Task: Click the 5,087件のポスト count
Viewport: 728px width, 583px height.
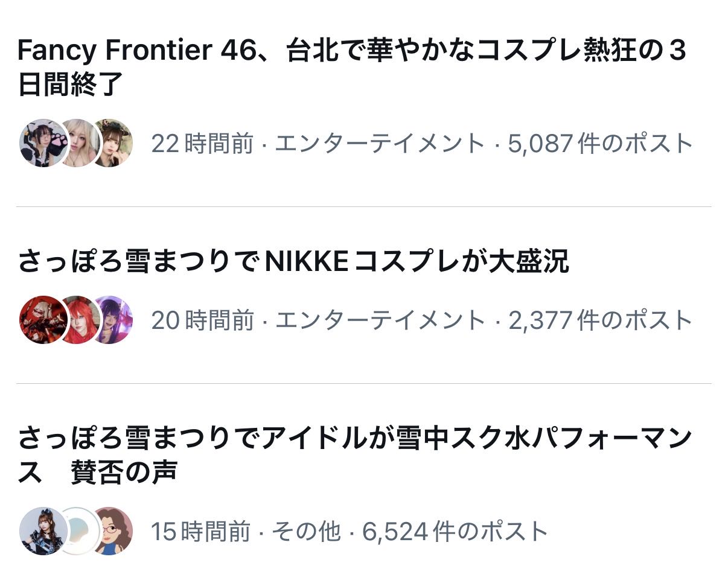Action: (600, 144)
